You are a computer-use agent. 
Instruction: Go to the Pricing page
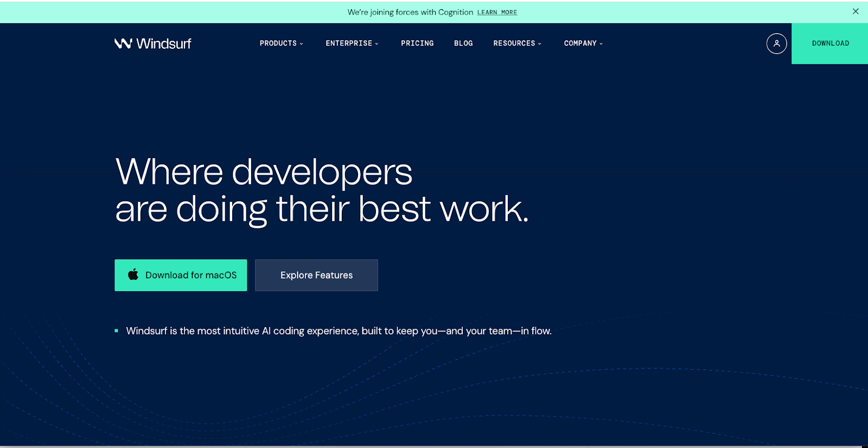click(x=417, y=43)
